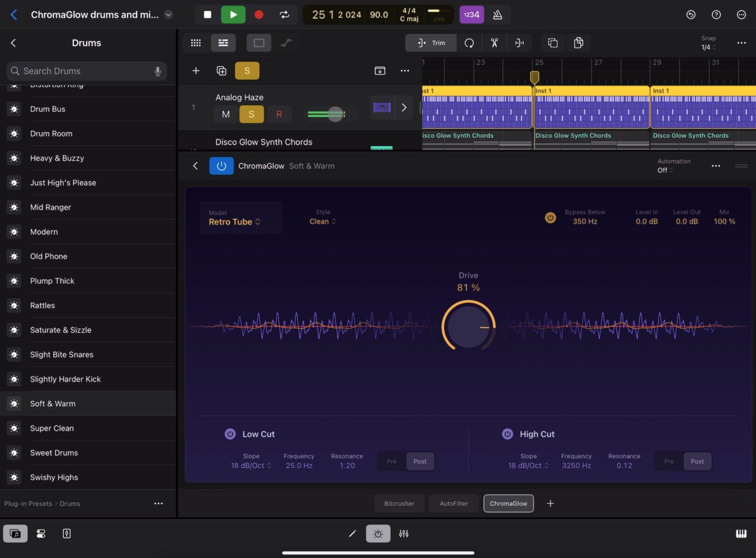Switch to the Bitcrusher plug-in tab

(x=400, y=503)
